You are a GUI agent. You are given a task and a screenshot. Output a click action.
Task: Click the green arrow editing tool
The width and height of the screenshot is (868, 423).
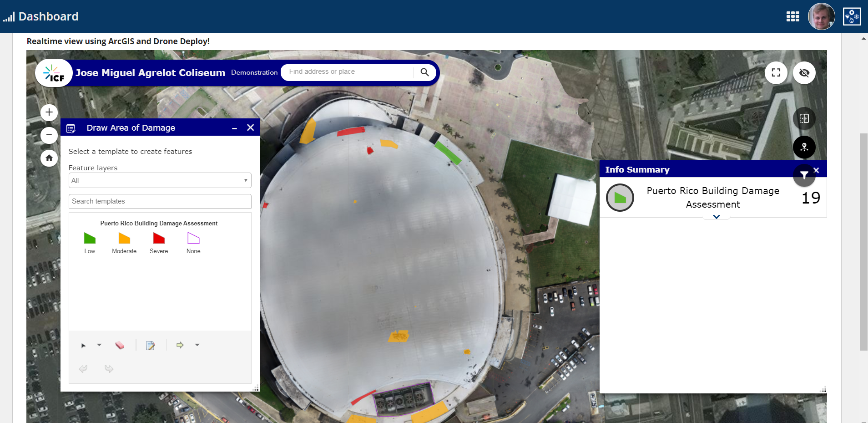click(x=180, y=345)
